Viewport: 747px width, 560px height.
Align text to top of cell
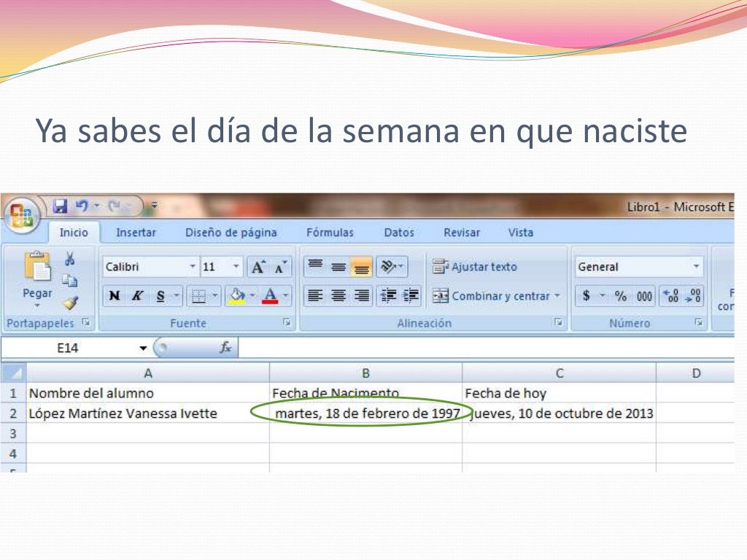[x=315, y=267]
